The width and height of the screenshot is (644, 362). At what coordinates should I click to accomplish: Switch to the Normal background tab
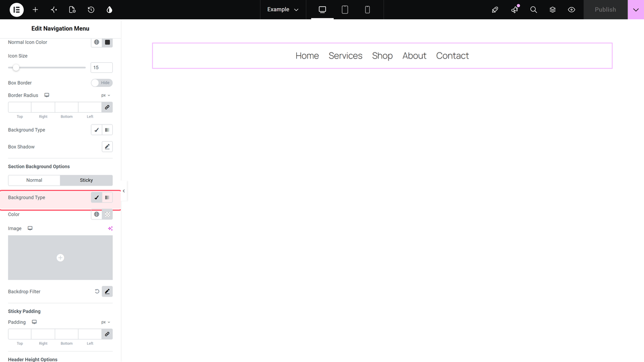pos(34,180)
